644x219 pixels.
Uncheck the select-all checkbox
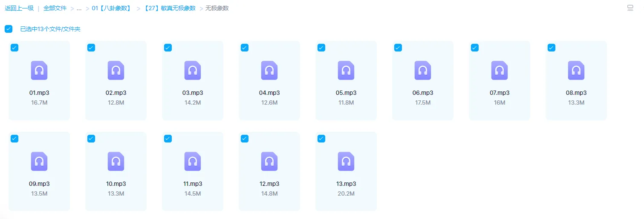coord(9,29)
